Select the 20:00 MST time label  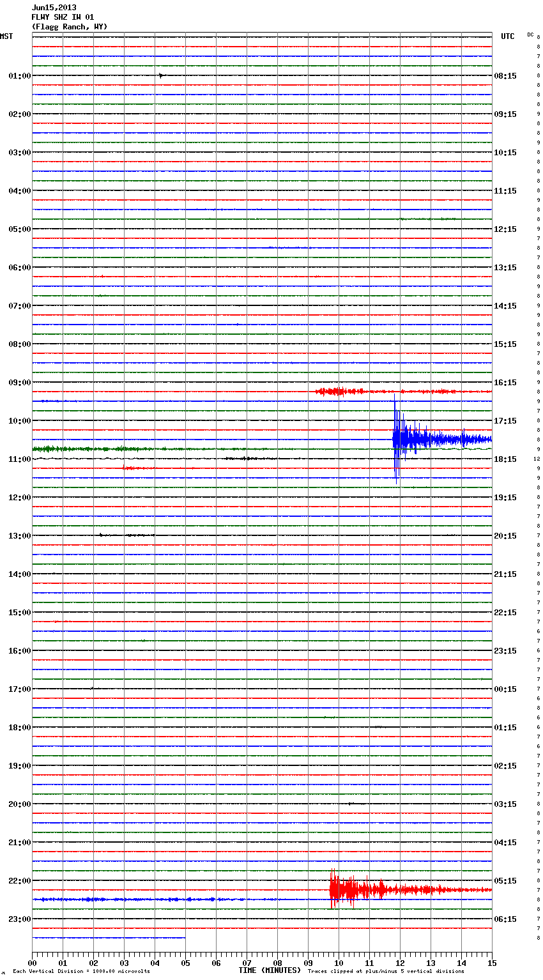coord(19,804)
